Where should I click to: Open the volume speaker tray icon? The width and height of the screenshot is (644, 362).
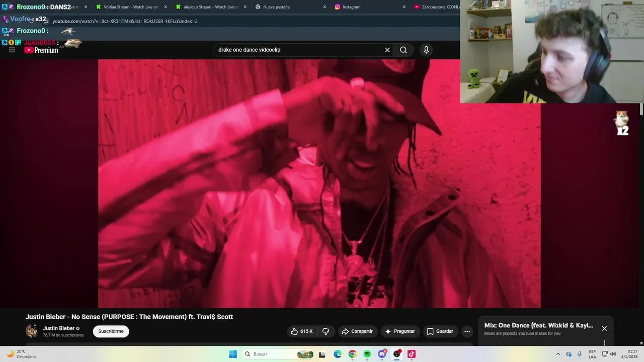coord(613,354)
